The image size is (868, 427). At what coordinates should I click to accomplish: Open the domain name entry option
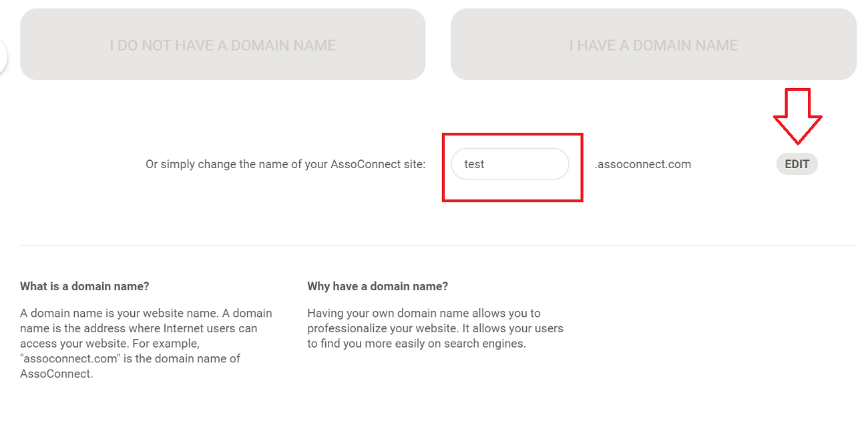click(x=654, y=44)
